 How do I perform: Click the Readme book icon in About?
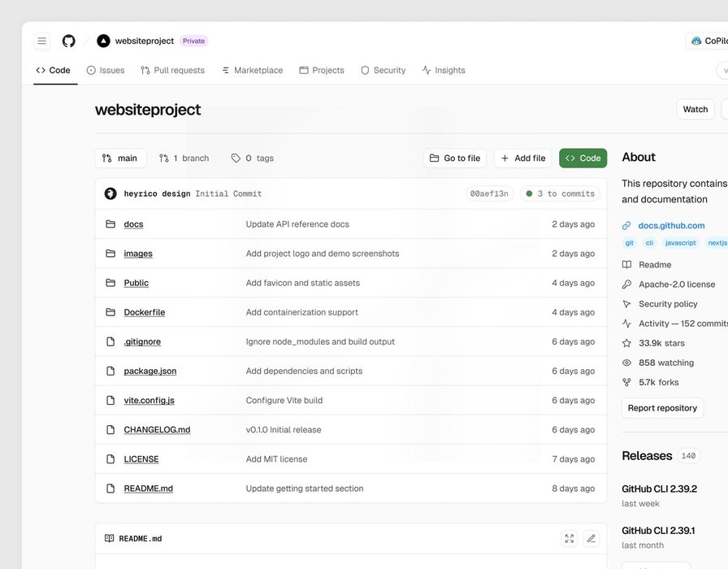(x=626, y=264)
